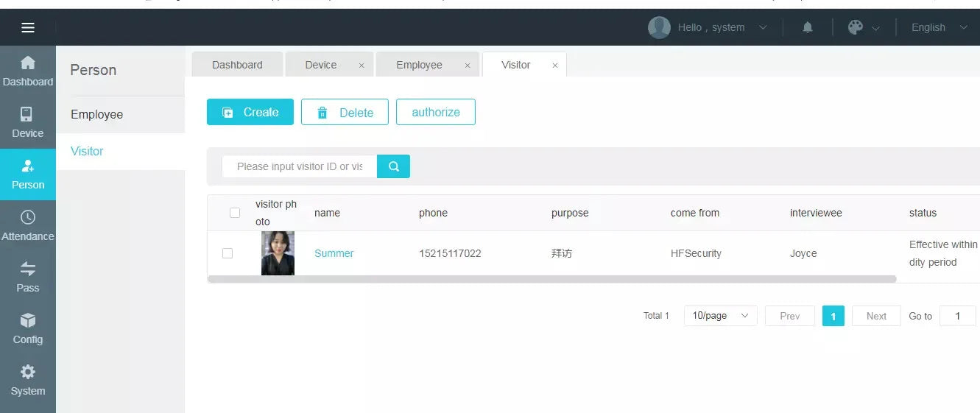Go to Device section in sidebar

tap(28, 122)
